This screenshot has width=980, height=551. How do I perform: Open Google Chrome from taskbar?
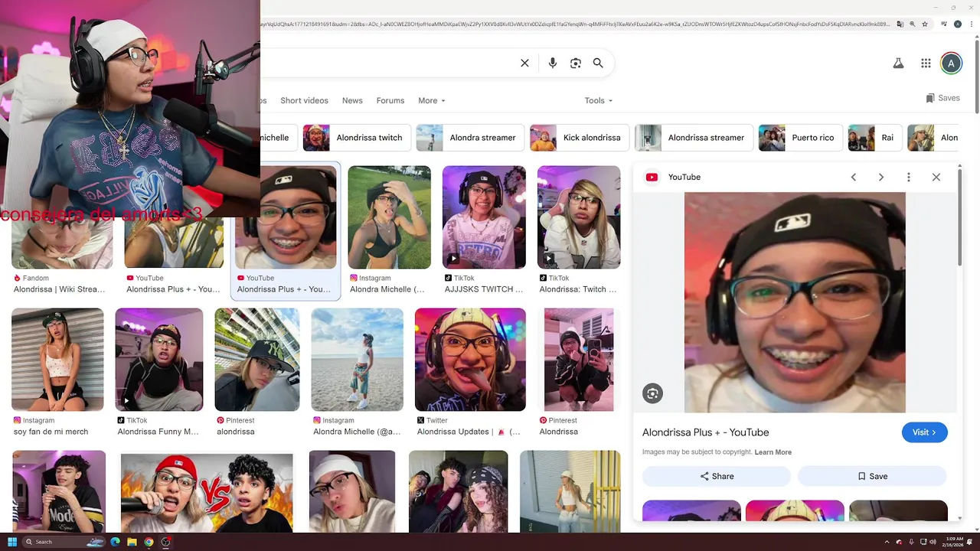149,542
